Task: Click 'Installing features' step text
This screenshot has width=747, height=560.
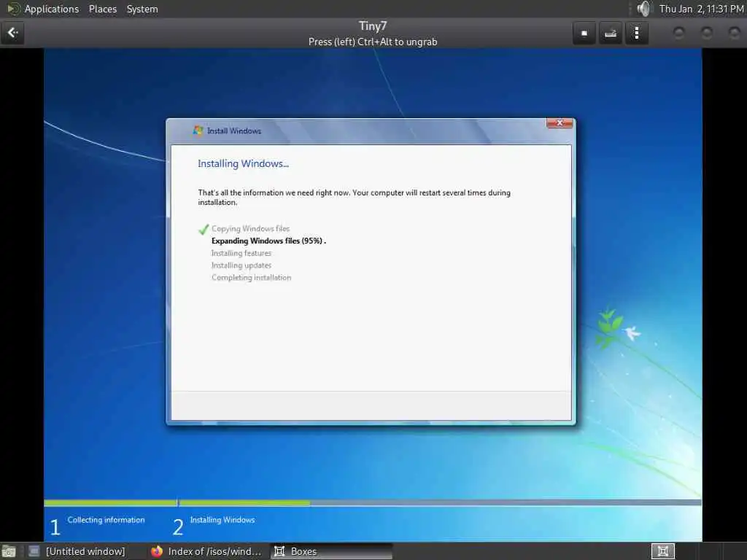Action: coord(241,253)
